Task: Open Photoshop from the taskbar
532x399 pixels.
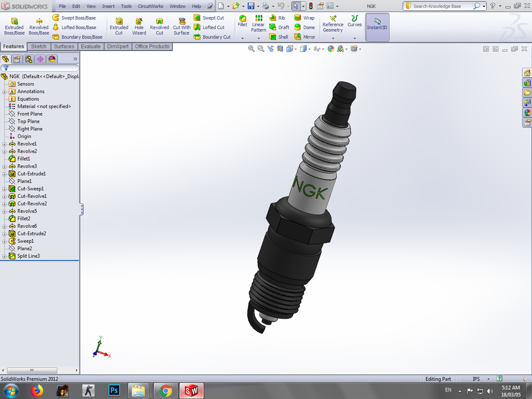Action: pos(114,391)
